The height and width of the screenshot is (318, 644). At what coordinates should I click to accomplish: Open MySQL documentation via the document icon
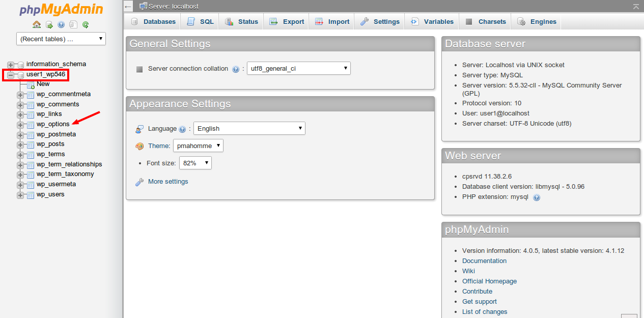pyautogui.click(x=72, y=24)
